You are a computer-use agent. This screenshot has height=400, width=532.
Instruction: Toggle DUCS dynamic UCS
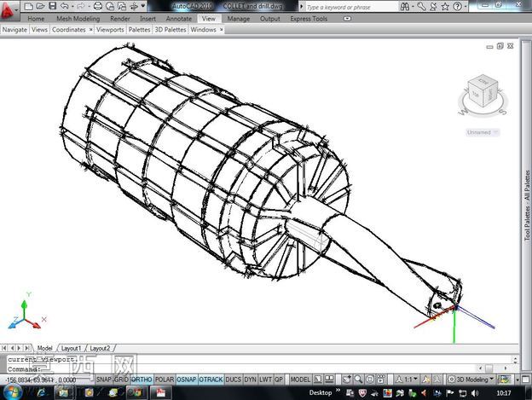(x=234, y=380)
